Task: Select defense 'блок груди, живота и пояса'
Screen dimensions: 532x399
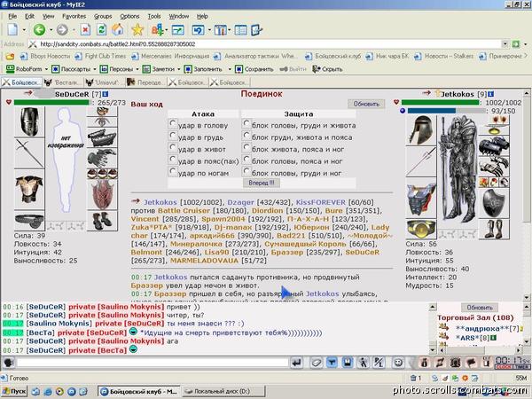Action: click(x=246, y=136)
